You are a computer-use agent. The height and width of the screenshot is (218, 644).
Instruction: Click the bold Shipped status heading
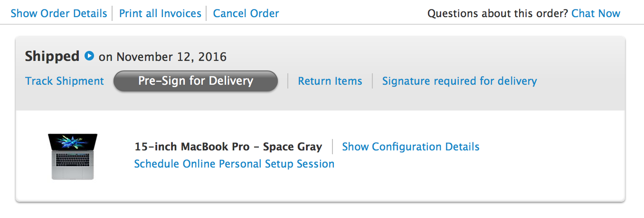52,56
